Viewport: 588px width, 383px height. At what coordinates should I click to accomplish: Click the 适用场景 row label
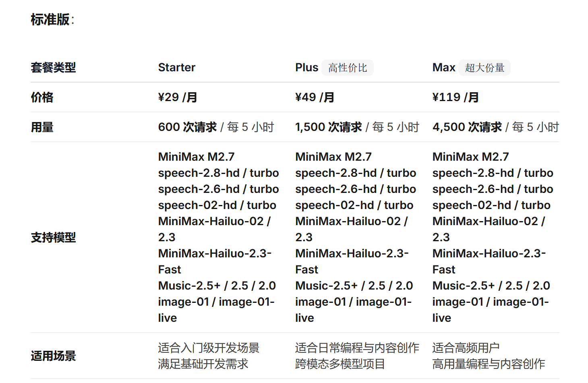point(53,356)
